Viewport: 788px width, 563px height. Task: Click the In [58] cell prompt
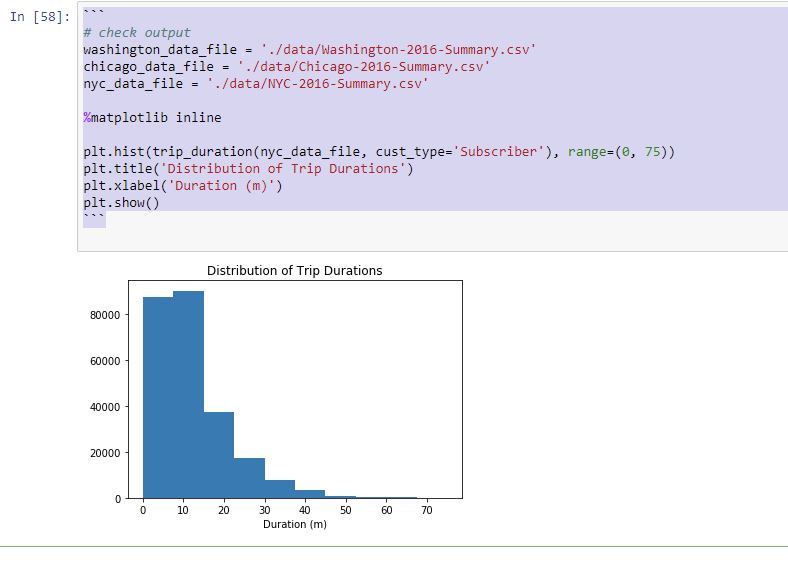40,17
